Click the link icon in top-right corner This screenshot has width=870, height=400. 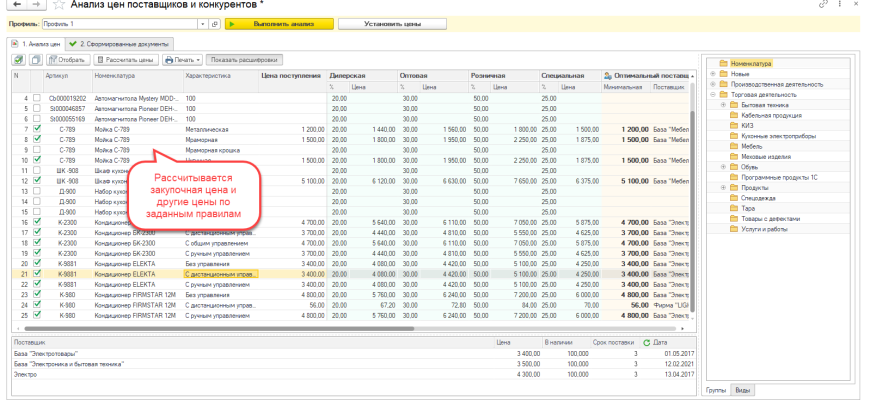tap(823, 5)
